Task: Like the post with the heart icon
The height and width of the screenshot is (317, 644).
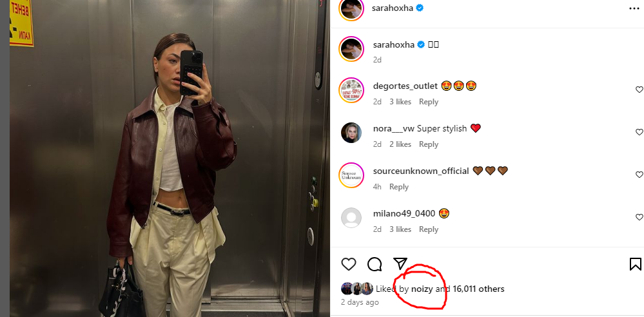Action: 349,264
